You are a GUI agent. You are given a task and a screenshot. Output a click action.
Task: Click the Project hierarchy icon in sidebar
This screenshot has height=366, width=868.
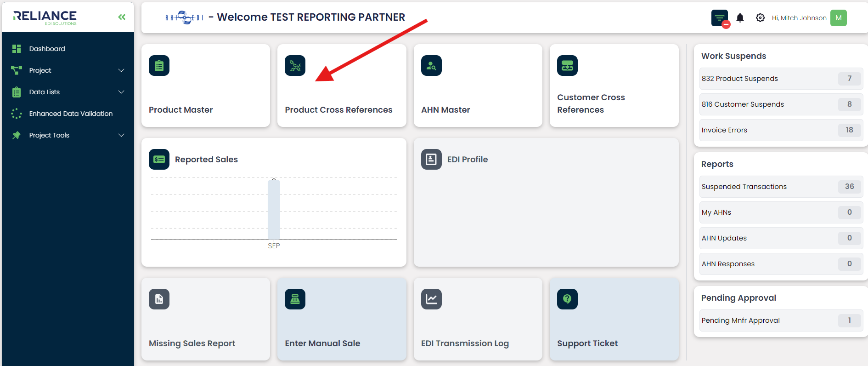[17, 70]
